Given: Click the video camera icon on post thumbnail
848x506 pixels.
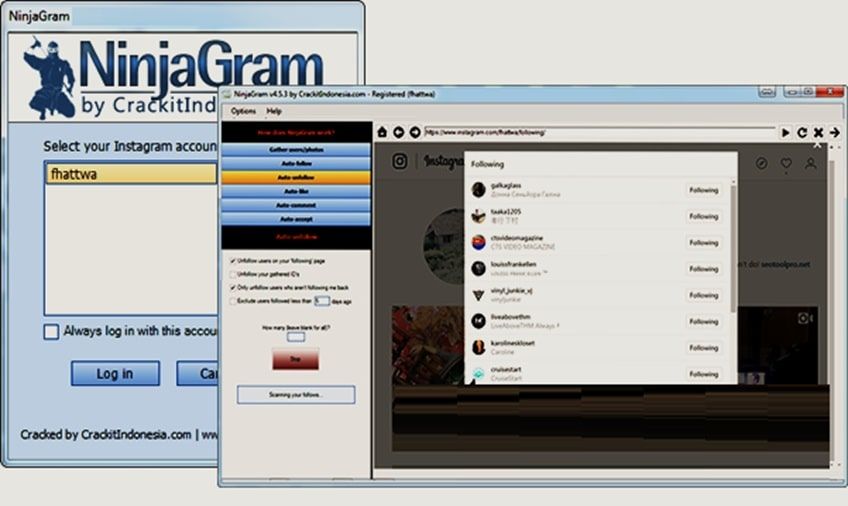Looking at the screenshot, I should 805,318.
